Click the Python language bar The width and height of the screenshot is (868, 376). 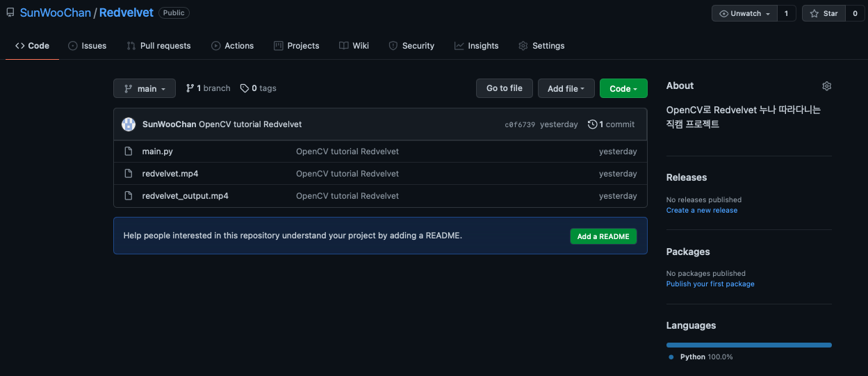click(x=749, y=345)
